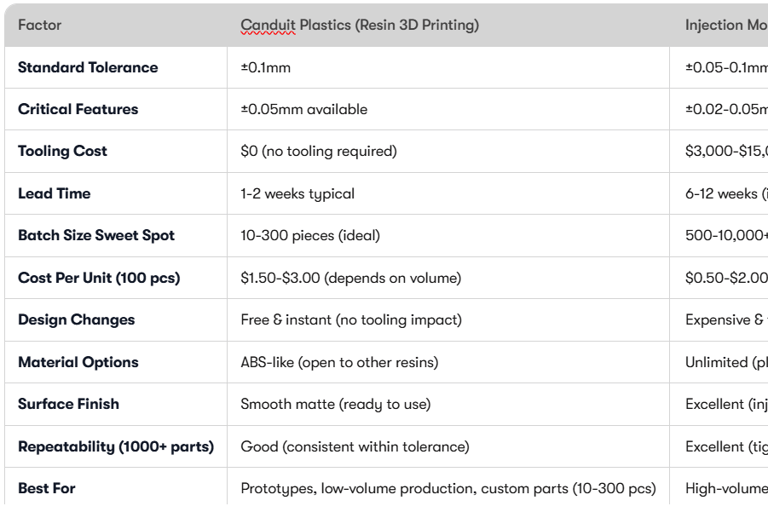Click the "Standard Tolerance" row label
Screen dimensions: 768x512
pyautogui.click(x=88, y=68)
